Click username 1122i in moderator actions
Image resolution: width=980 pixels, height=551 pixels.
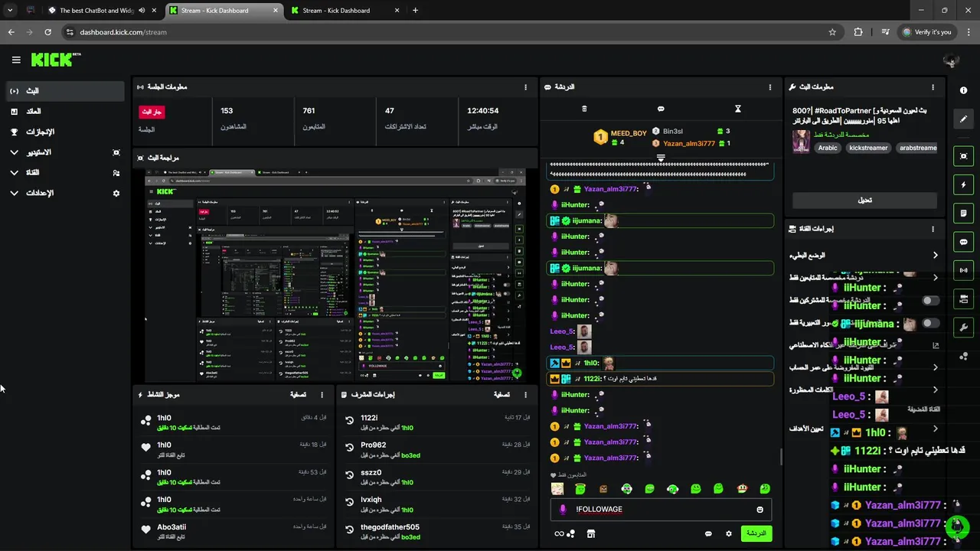tap(369, 418)
